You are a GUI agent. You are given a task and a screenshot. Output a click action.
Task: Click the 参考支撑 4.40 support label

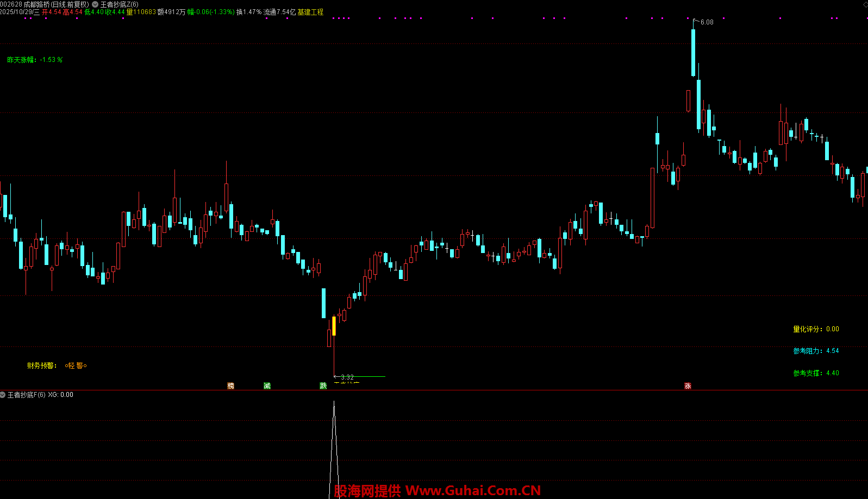coord(816,373)
